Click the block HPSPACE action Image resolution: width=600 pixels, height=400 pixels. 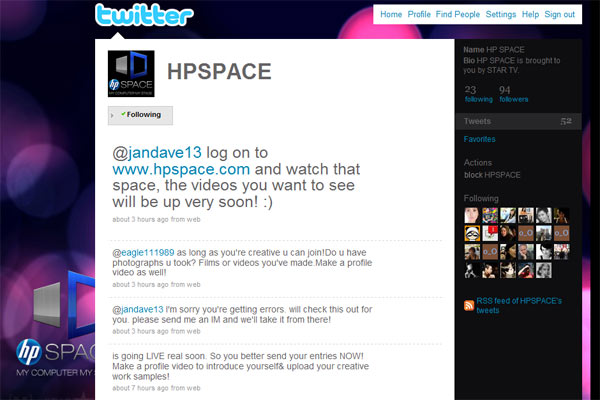(x=492, y=175)
